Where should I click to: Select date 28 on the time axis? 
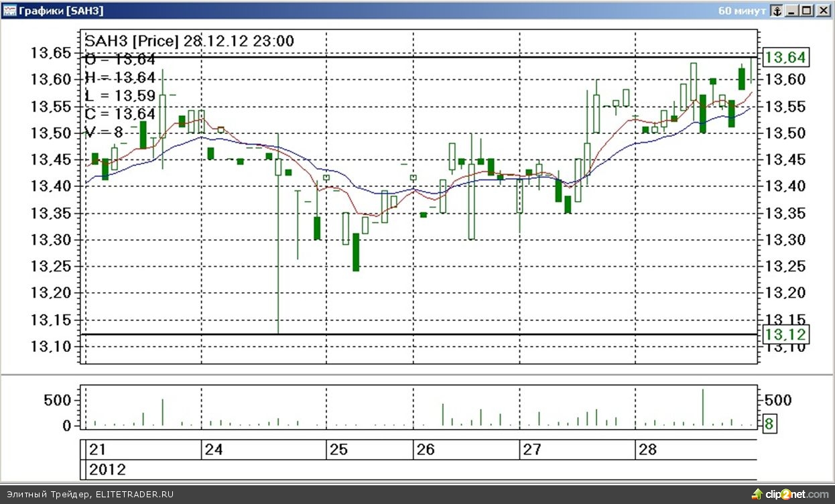tap(647, 450)
